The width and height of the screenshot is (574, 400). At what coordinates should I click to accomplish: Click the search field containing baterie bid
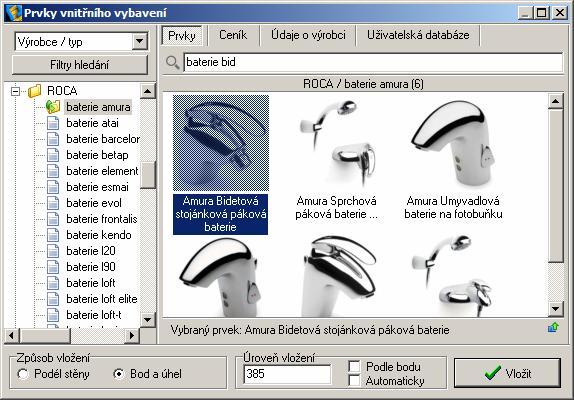(x=373, y=62)
